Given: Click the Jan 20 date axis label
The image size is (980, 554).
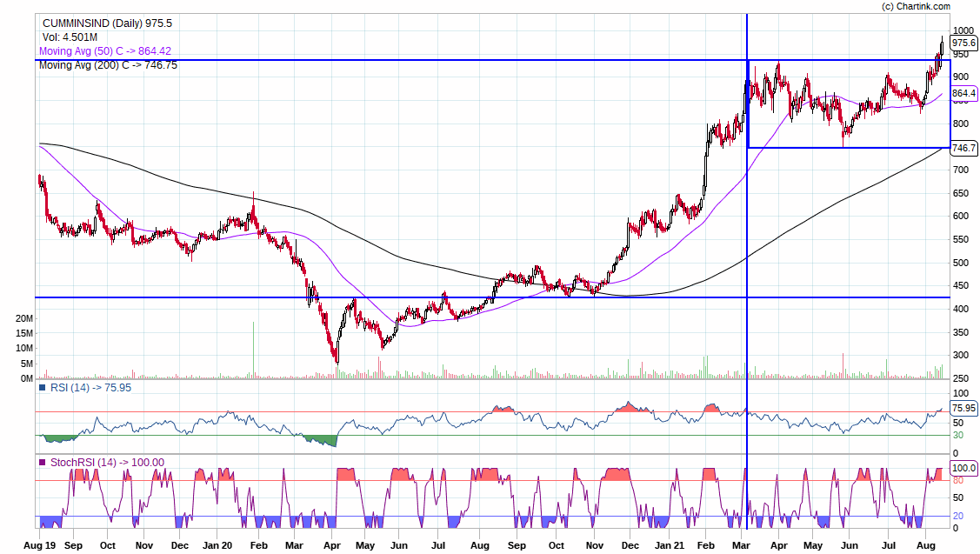Looking at the screenshot, I should pyautogui.click(x=217, y=546).
